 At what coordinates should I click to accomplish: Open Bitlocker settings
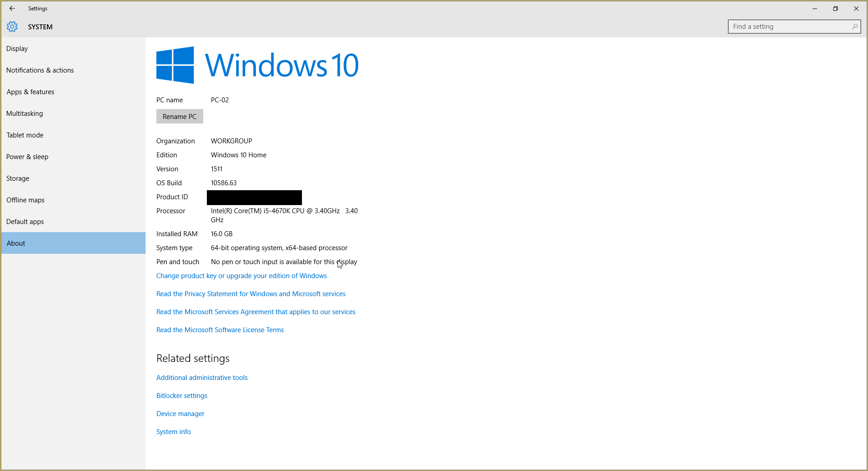tap(182, 395)
